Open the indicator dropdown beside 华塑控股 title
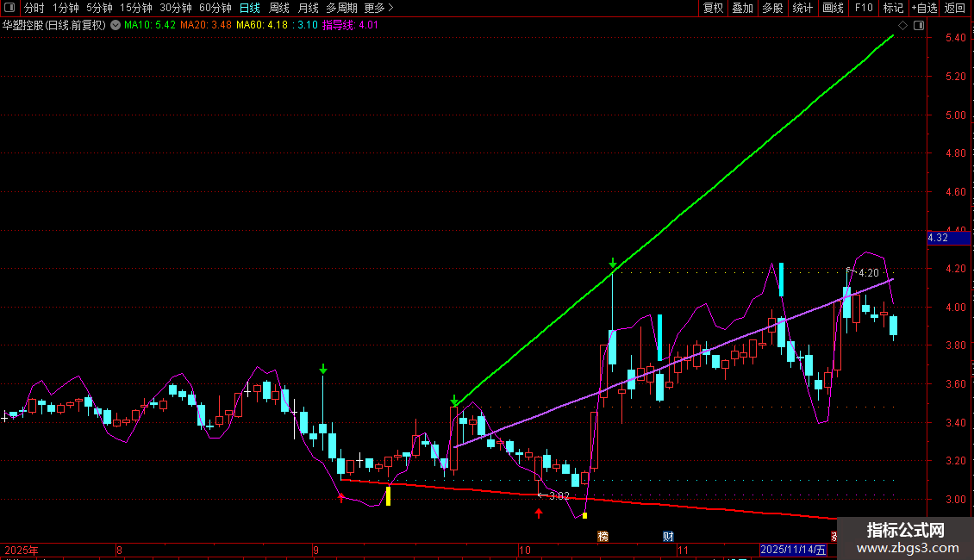 coord(116,26)
